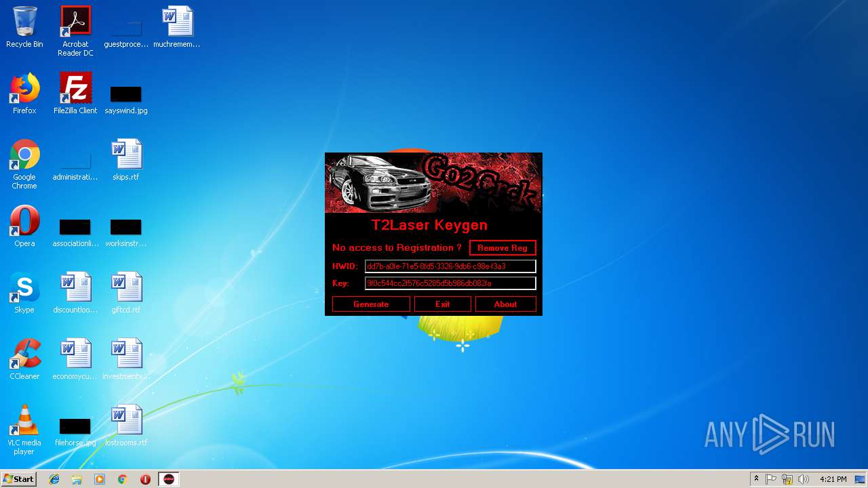This screenshot has height=488, width=868.
Task: Click into the Key input field
Action: 450,283
